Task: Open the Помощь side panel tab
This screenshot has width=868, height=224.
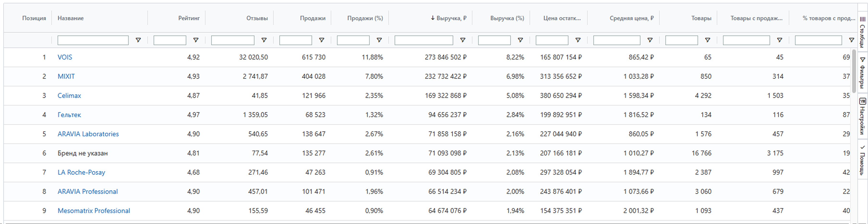Action: click(862, 160)
